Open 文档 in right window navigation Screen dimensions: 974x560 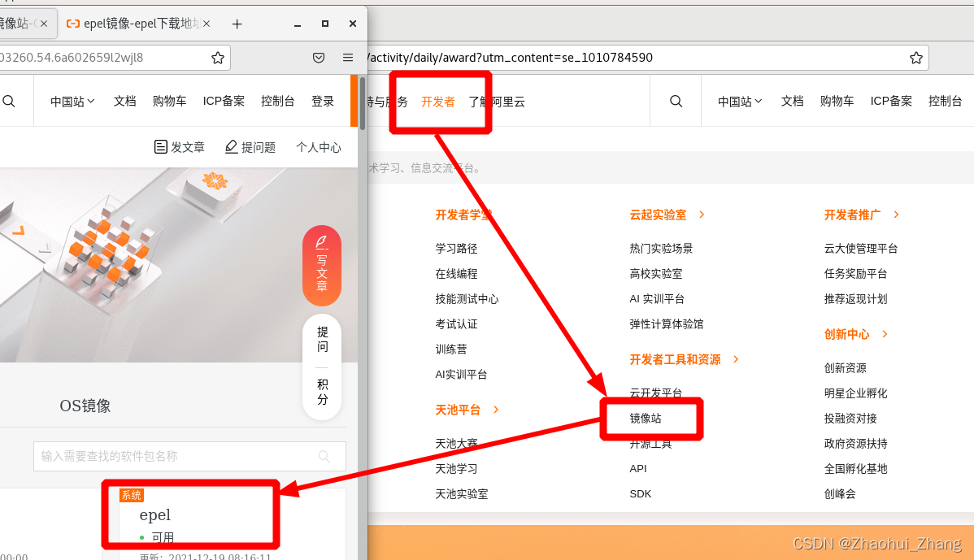(792, 102)
